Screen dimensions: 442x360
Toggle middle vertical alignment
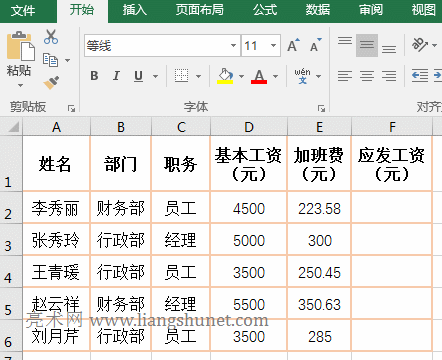[367, 45]
